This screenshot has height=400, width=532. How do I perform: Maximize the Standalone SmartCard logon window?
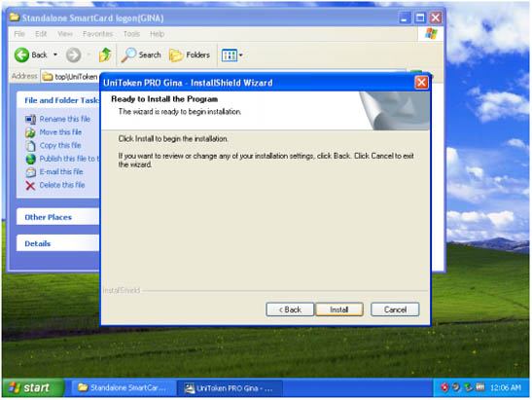pos(420,18)
